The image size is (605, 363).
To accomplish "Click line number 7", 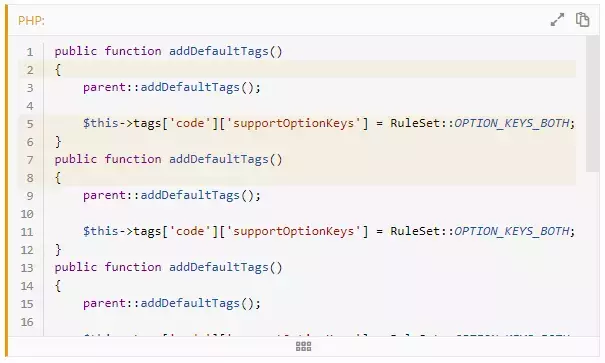I will pos(30,160).
